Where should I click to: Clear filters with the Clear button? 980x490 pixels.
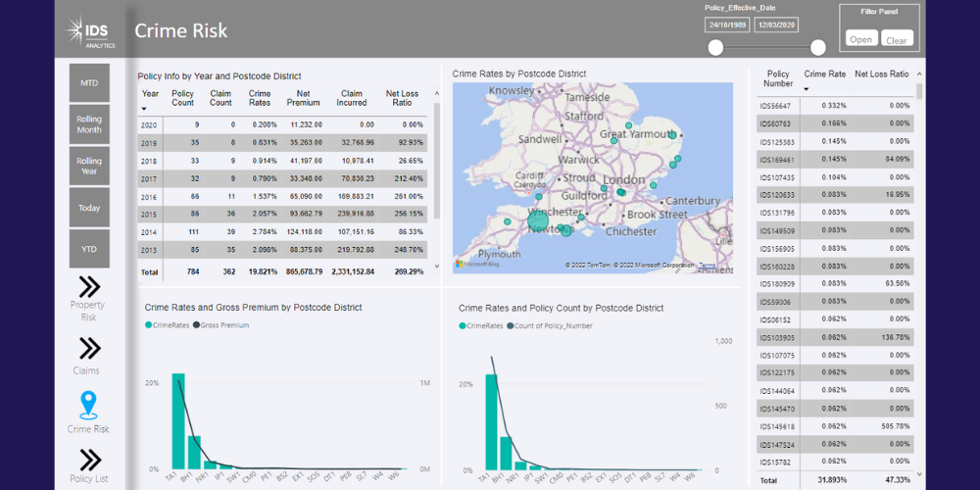(x=896, y=39)
